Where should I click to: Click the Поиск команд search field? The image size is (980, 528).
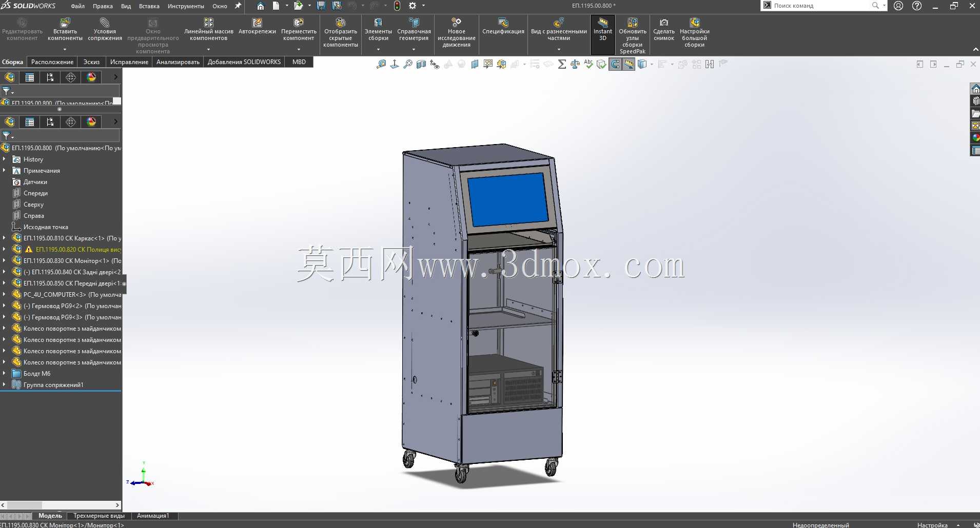[821, 6]
